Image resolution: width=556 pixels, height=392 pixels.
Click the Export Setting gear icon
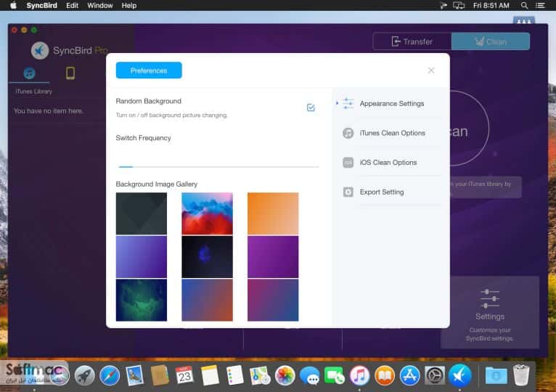[x=348, y=192]
